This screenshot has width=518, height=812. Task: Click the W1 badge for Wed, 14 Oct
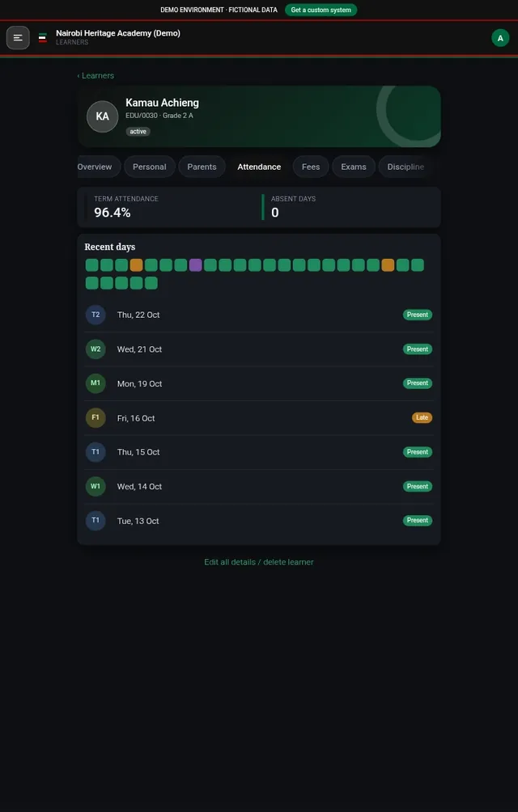click(96, 486)
